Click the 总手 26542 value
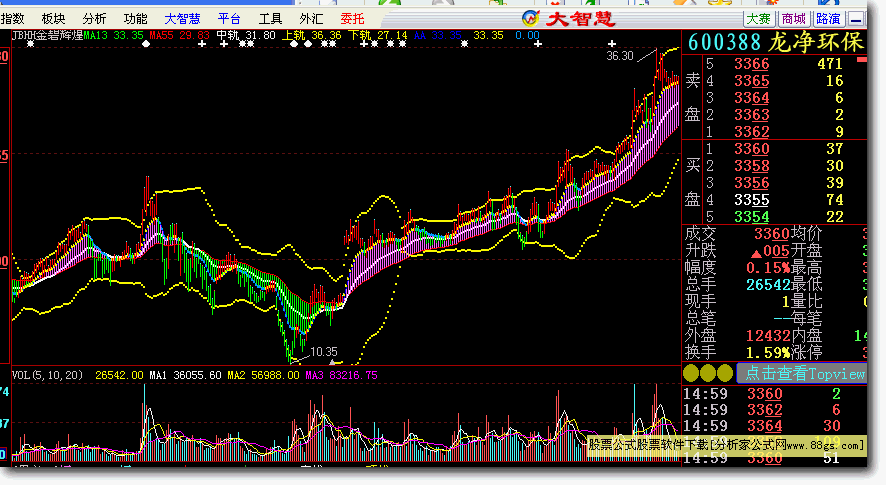 point(768,284)
